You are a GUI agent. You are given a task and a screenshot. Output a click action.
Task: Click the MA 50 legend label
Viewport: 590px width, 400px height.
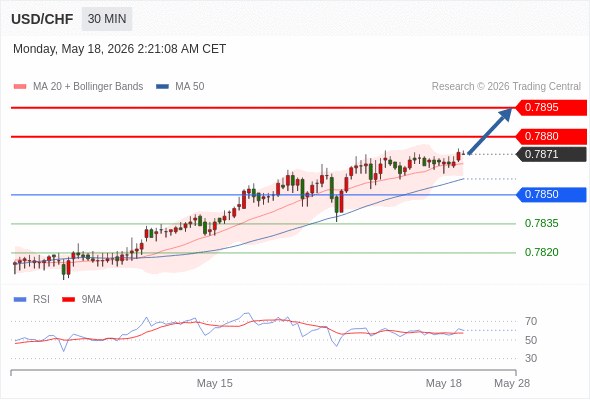tap(190, 87)
